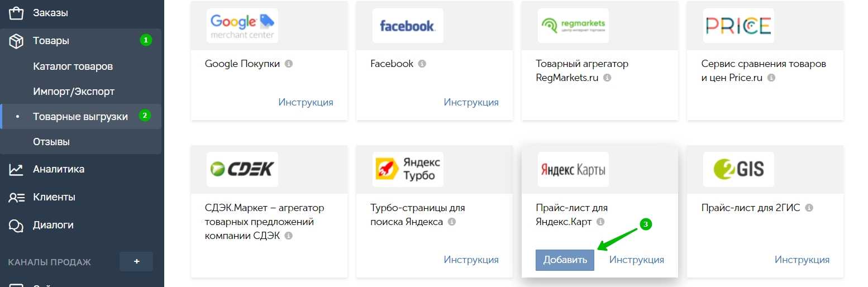
Task: Go to Отзывы submenu item
Action: coord(51,142)
